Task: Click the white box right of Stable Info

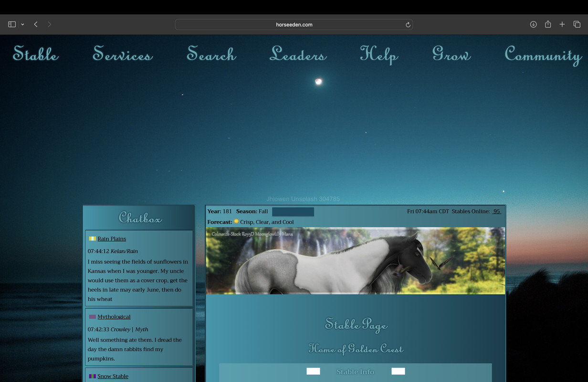Action: click(x=398, y=371)
